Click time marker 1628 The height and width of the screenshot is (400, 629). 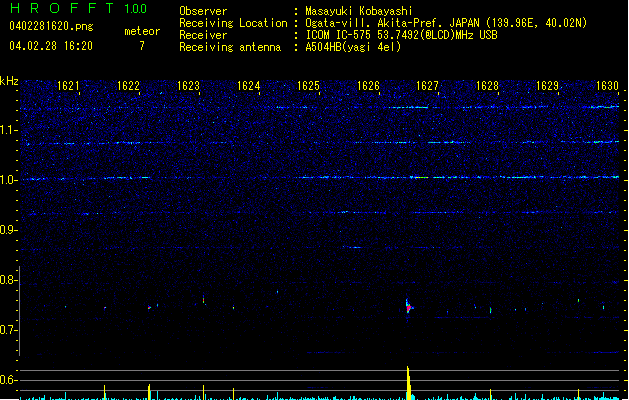(487, 86)
